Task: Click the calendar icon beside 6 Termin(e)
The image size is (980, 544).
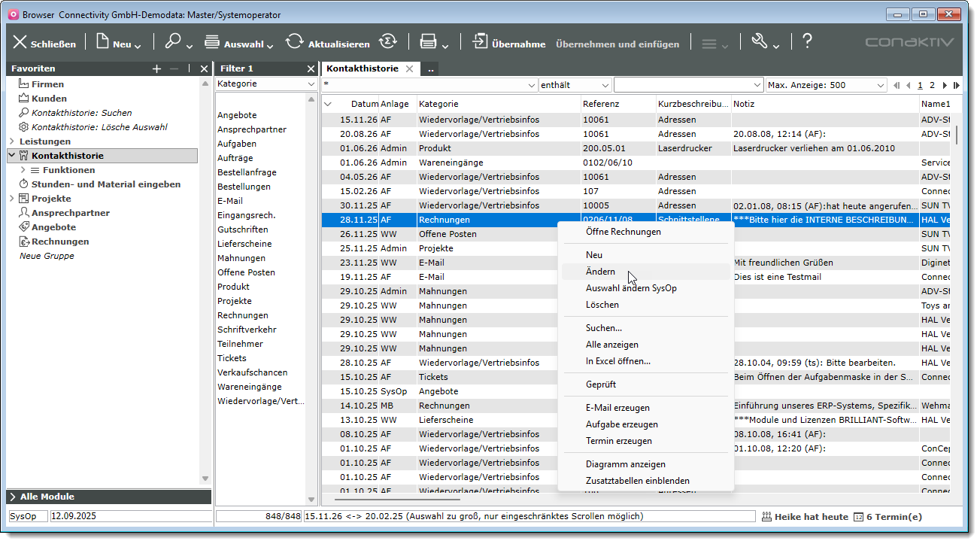Action: point(858,517)
